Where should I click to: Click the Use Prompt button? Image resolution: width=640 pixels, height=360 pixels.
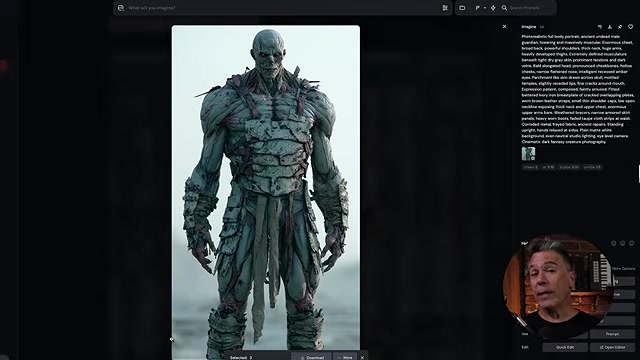[612, 334]
